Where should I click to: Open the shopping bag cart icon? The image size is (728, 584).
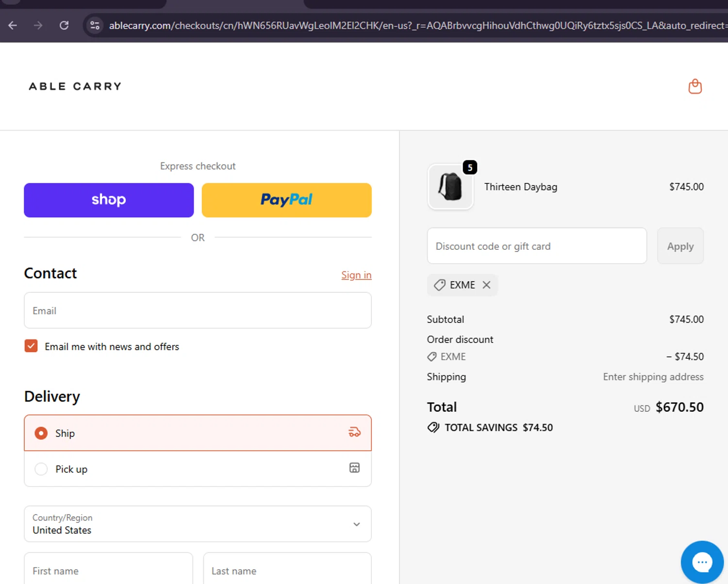[695, 86]
